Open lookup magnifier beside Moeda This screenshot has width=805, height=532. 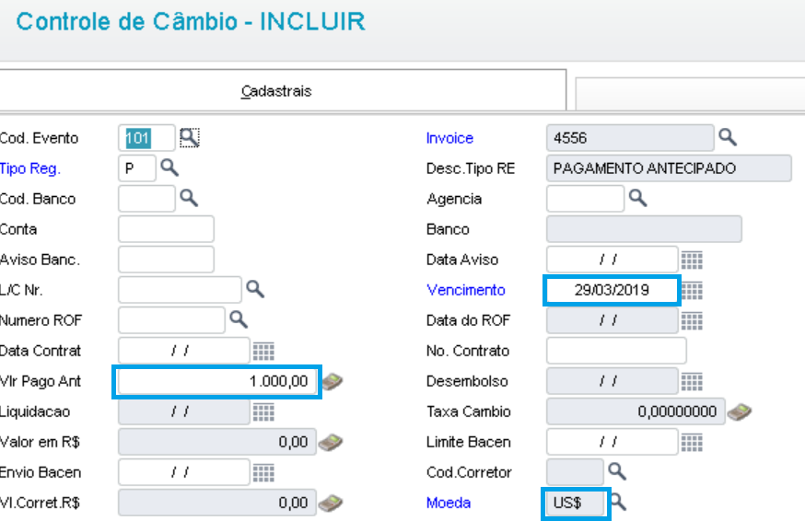coord(618,503)
